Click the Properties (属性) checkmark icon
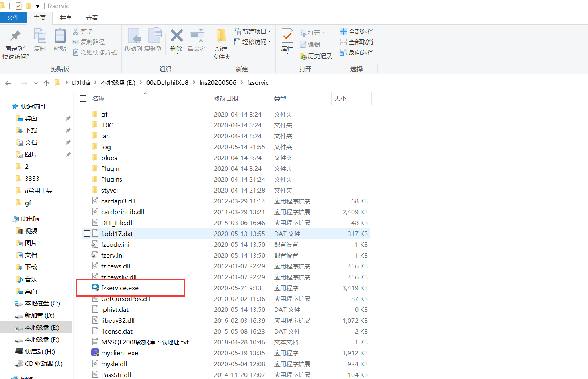 click(x=287, y=36)
